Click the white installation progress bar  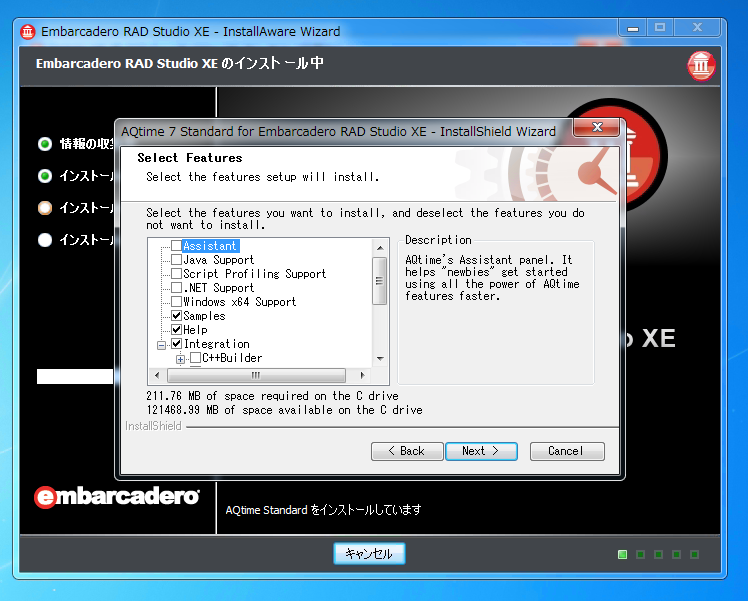(75, 376)
